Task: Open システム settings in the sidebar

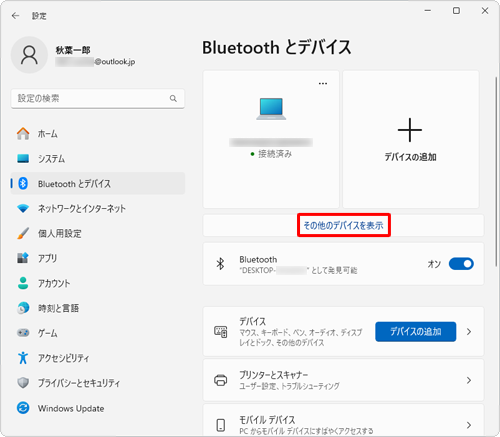Action: 98,158
